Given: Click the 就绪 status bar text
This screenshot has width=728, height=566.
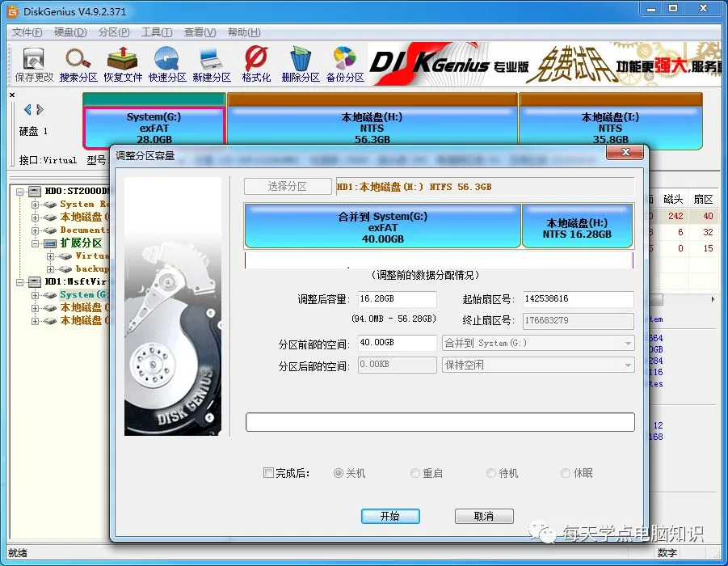Looking at the screenshot, I should (18, 553).
